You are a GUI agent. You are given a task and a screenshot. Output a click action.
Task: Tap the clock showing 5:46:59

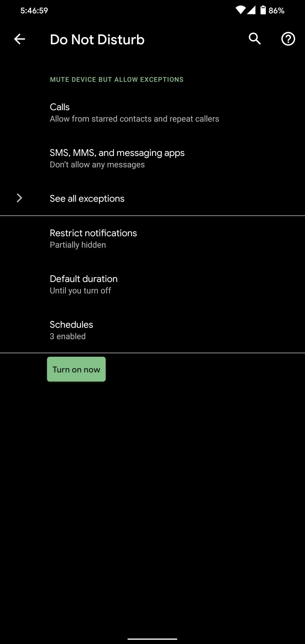click(34, 11)
